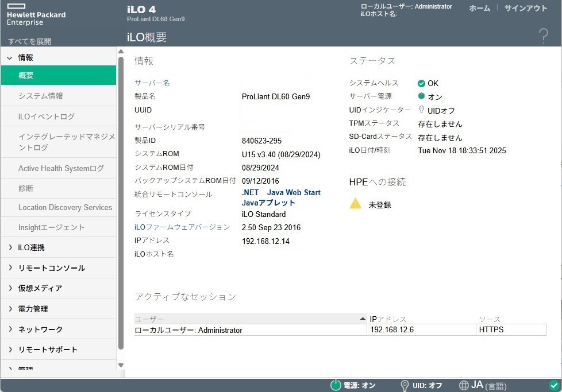Click the サインアウト link
This screenshot has width=562, height=392.
525,8
